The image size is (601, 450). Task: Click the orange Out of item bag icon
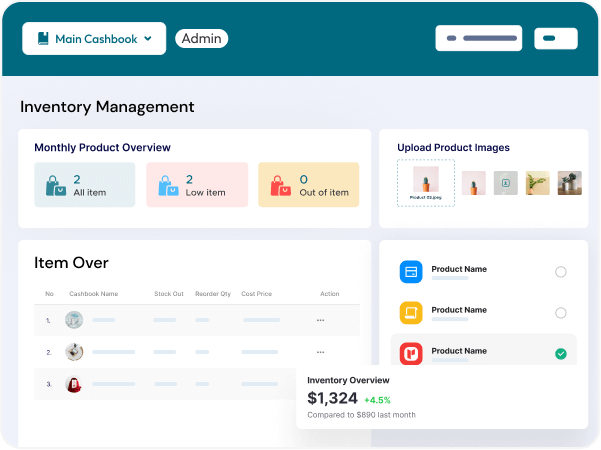(279, 185)
